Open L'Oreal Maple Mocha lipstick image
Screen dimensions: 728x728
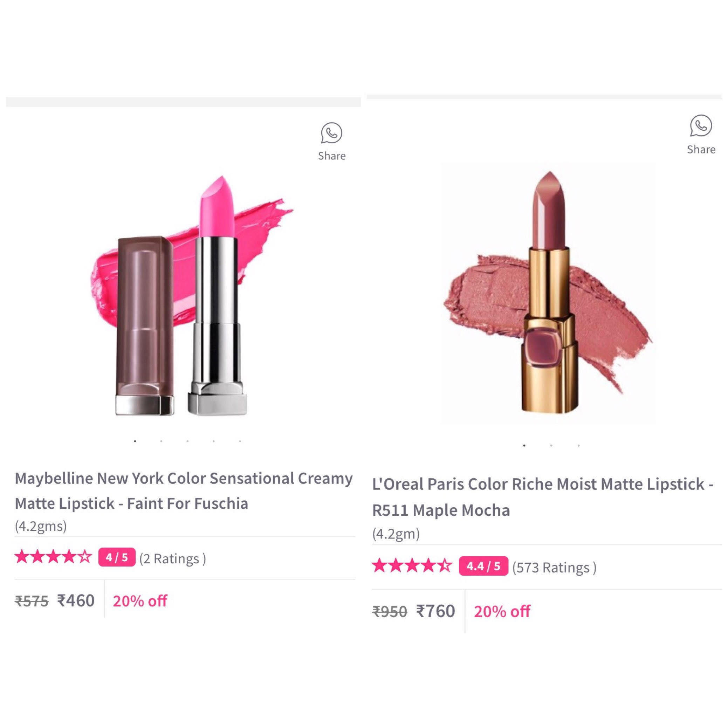[548, 294]
